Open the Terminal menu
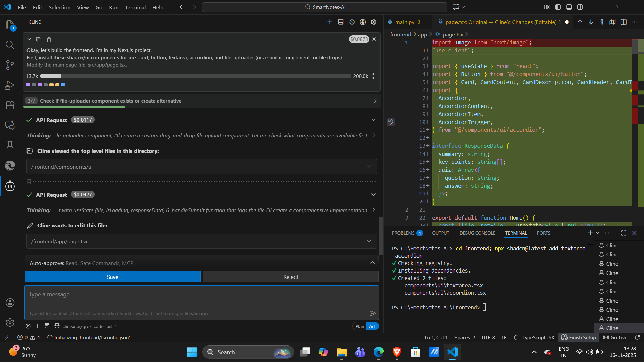The width and height of the screenshot is (644, 362). pyautogui.click(x=135, y=7)
